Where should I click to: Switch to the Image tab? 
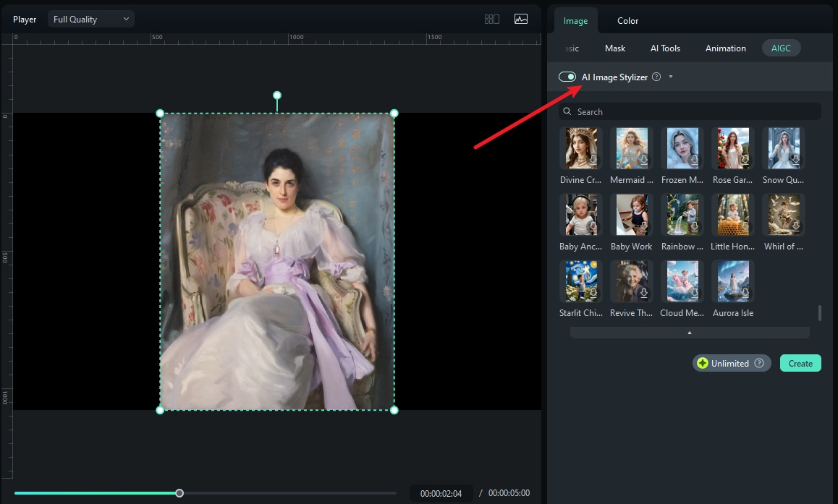click(575, 21)
